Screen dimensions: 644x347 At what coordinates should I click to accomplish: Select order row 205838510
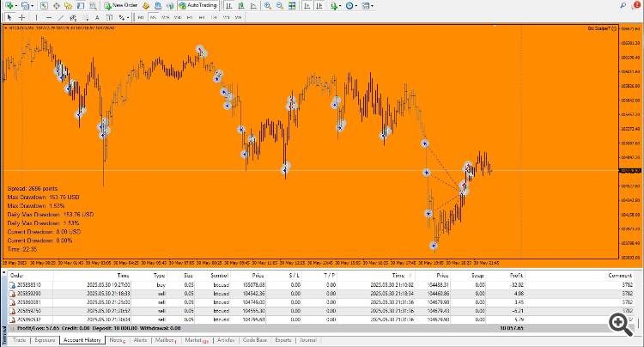(x=321, y=284)
